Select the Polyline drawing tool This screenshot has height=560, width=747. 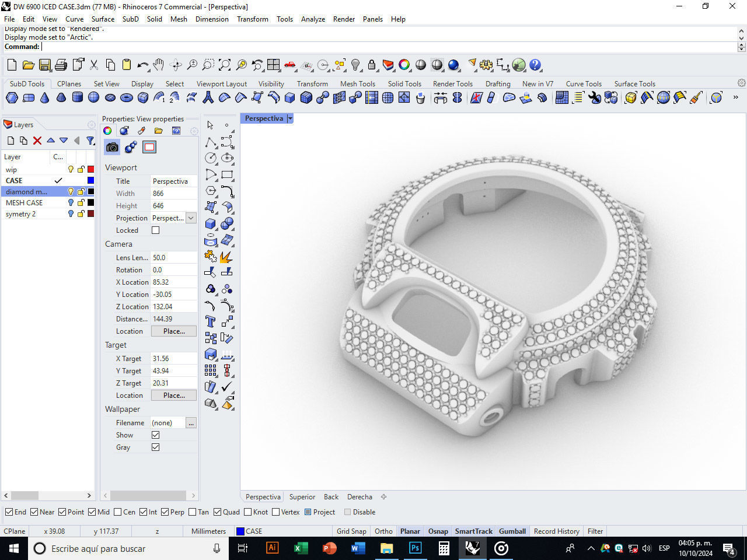(x=211, y=142)
